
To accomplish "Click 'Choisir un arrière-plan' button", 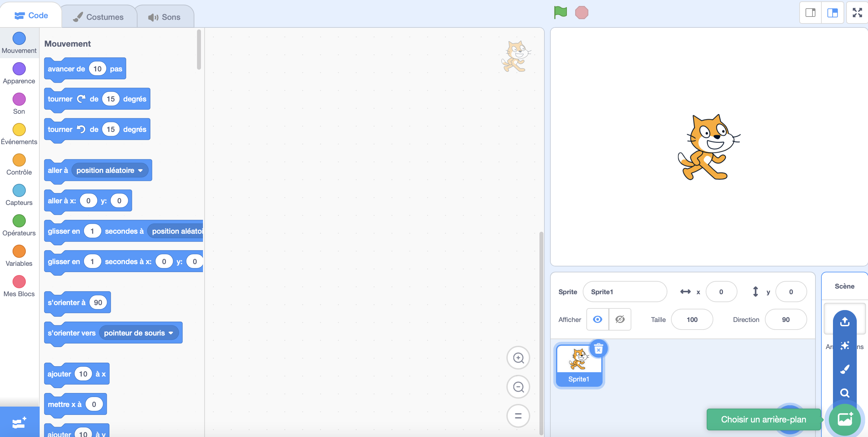I will 845,419.
